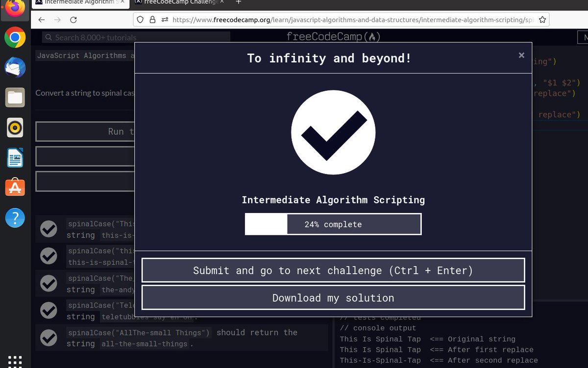Click Intermediate Algorithm Scripting modal title
This screenshot has height=368, width=588.
pos(333,200)
